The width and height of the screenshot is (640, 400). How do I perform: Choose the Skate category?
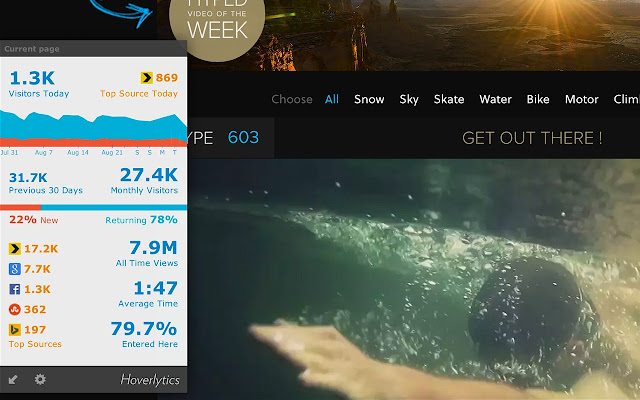click(x=449, y=99)
